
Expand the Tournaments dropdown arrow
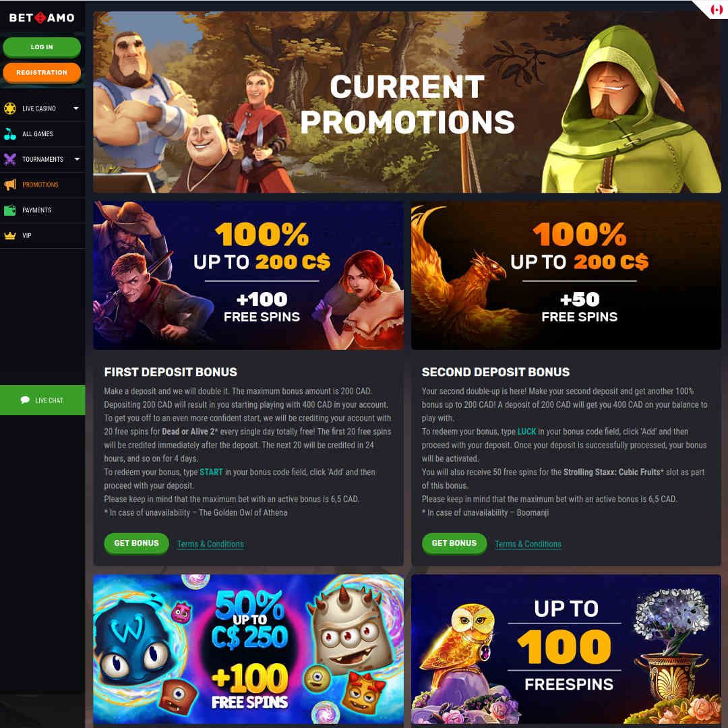[77, 159]
